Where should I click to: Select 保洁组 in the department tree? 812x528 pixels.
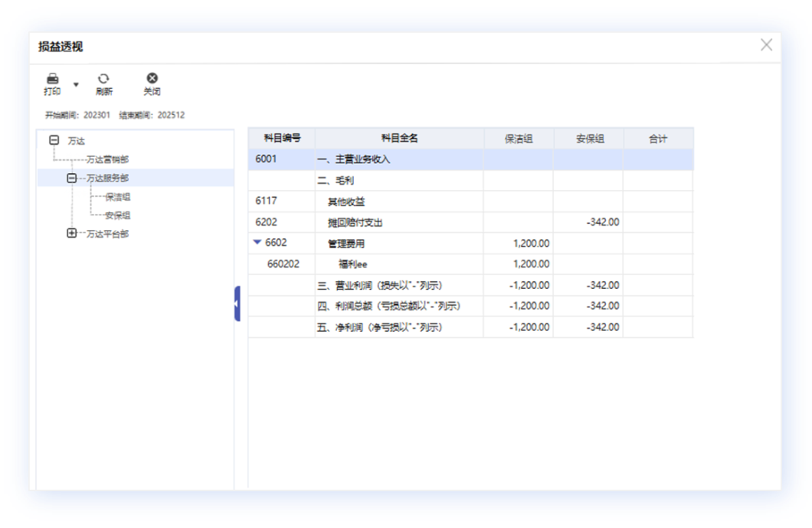pos(117,197)
